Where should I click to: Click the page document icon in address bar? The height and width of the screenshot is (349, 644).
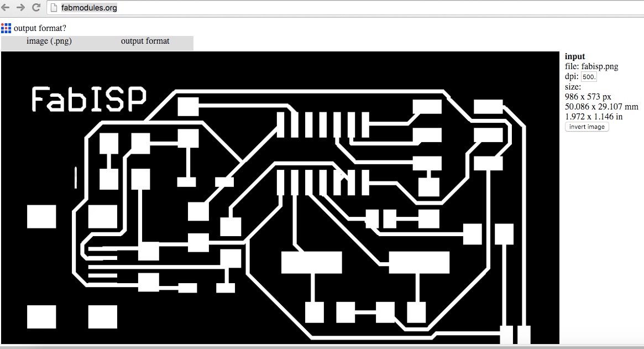(x=54, y=7)
